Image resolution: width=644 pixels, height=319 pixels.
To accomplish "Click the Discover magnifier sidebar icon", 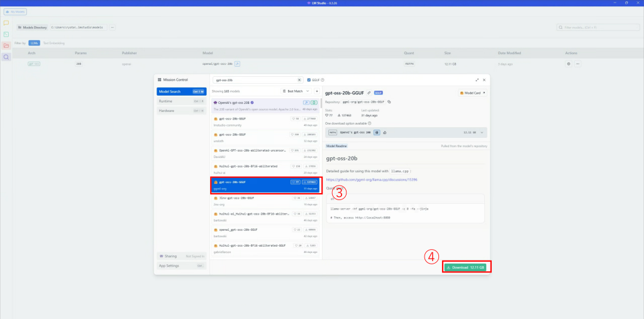I will [6, 57].
